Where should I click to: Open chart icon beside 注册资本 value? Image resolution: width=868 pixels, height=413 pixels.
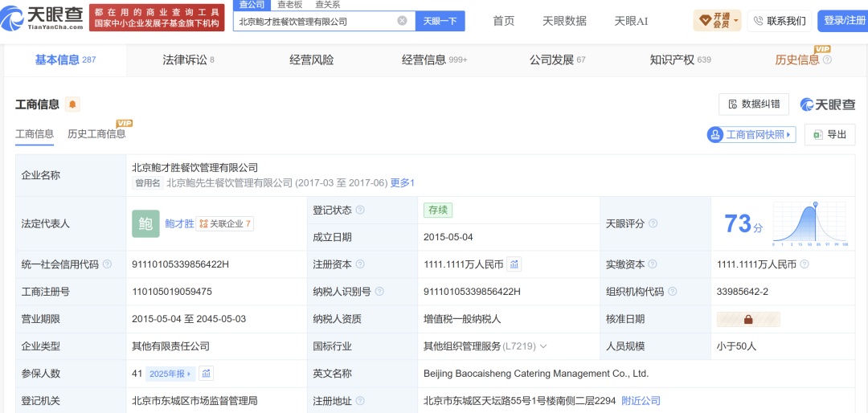514,264
